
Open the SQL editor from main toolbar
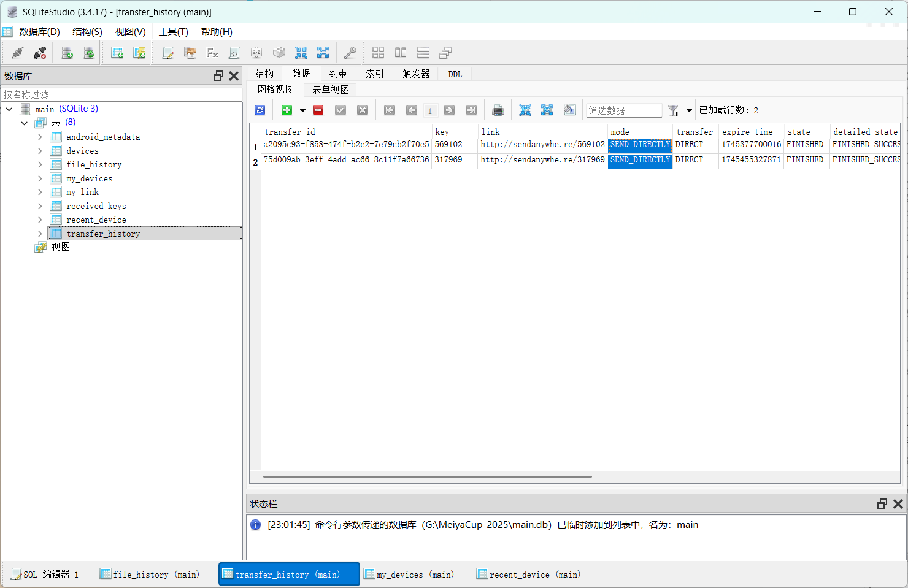pyautogui.click(x=167, y=53)
